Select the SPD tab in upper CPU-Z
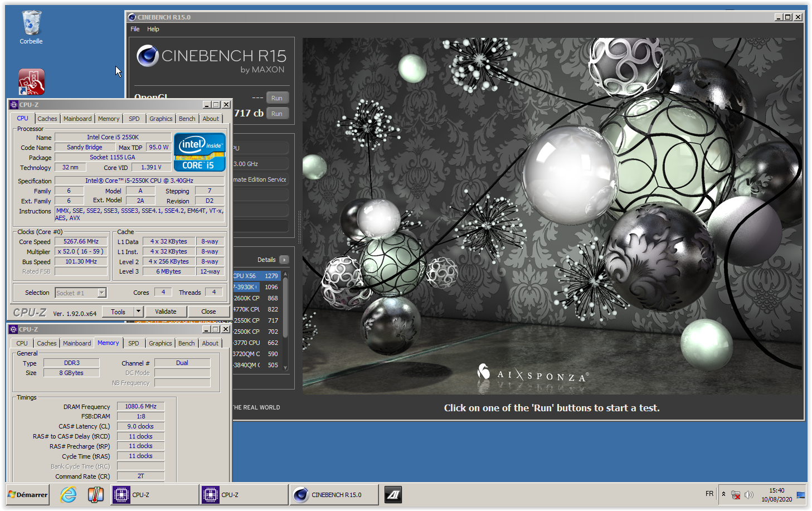 [x=134, y=119]
